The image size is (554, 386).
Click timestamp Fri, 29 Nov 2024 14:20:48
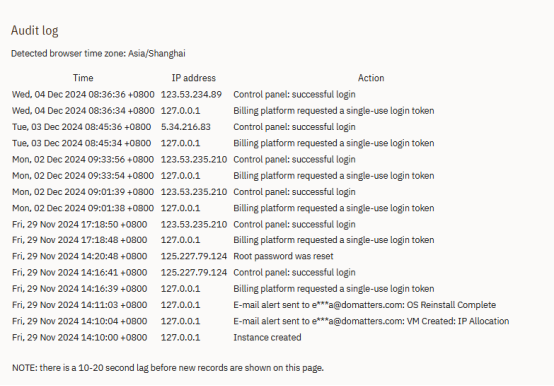[x=79, y=256]
